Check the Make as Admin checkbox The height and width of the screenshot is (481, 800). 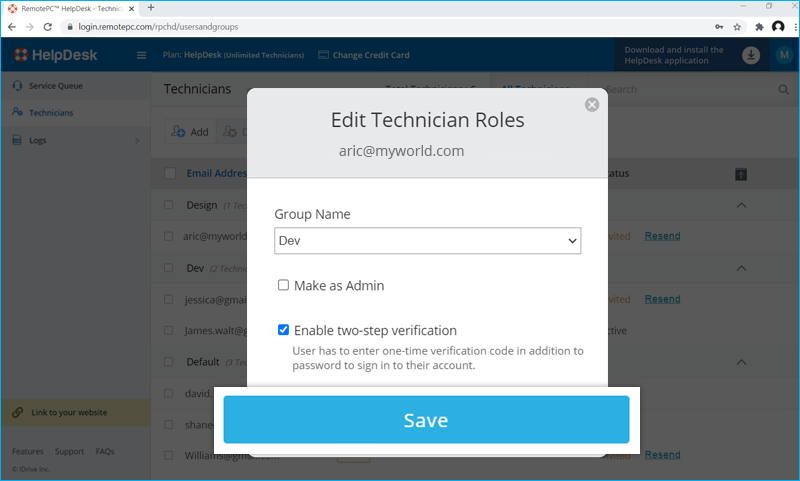click(284, 286)
